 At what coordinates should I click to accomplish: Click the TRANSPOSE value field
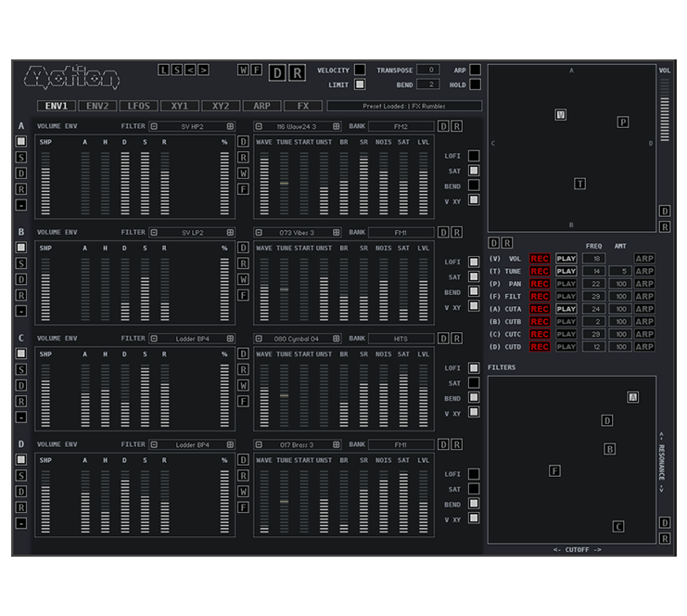[x=428, y=70]
